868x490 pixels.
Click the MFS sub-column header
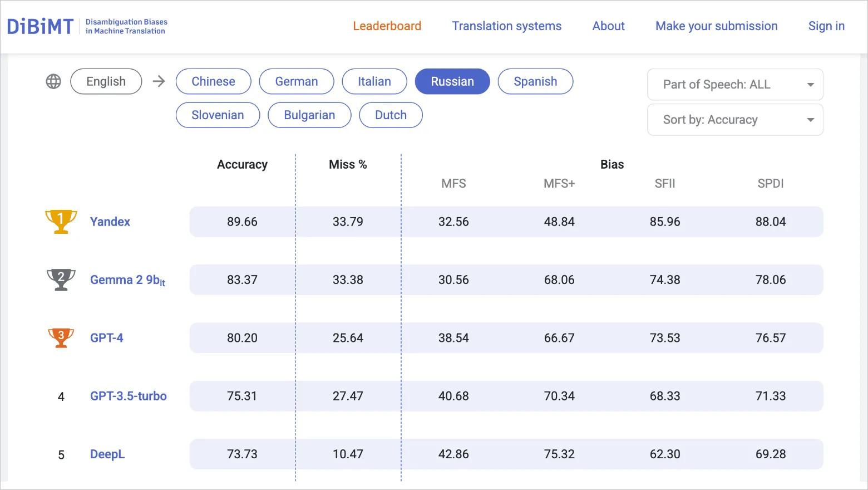453,183
